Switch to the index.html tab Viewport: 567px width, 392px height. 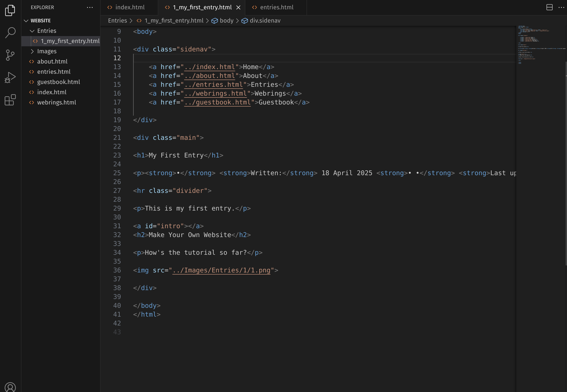(130, 7)
